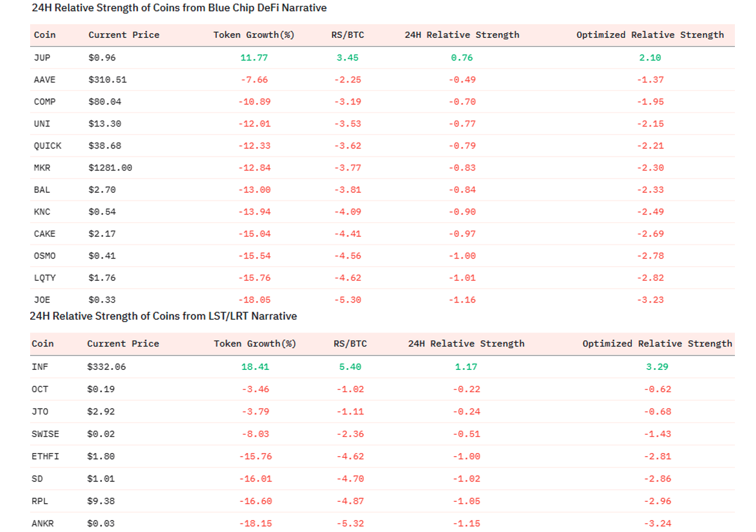Click the CAKE coin name
Image resolution: width=756 pixels, height=532 pixels.
pos(45,234)
